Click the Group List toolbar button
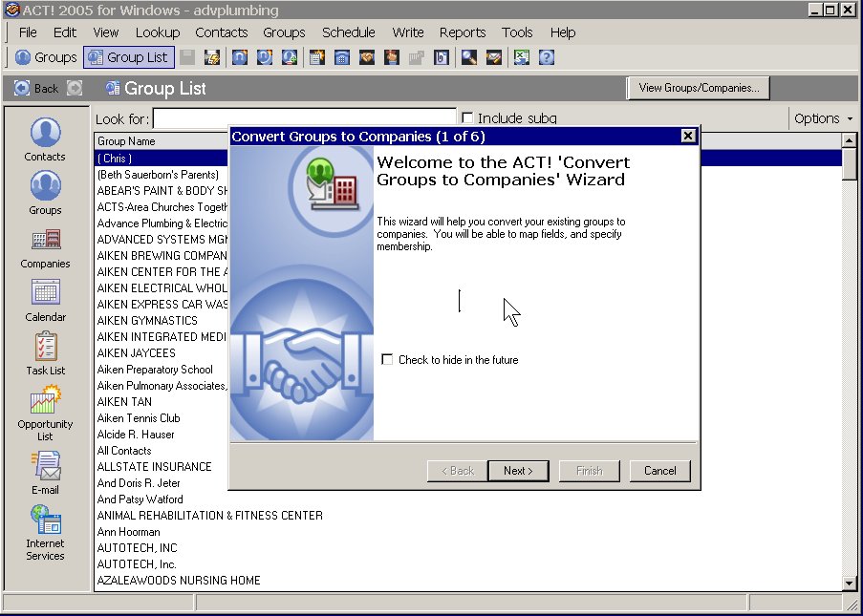 tap(129, 57)
